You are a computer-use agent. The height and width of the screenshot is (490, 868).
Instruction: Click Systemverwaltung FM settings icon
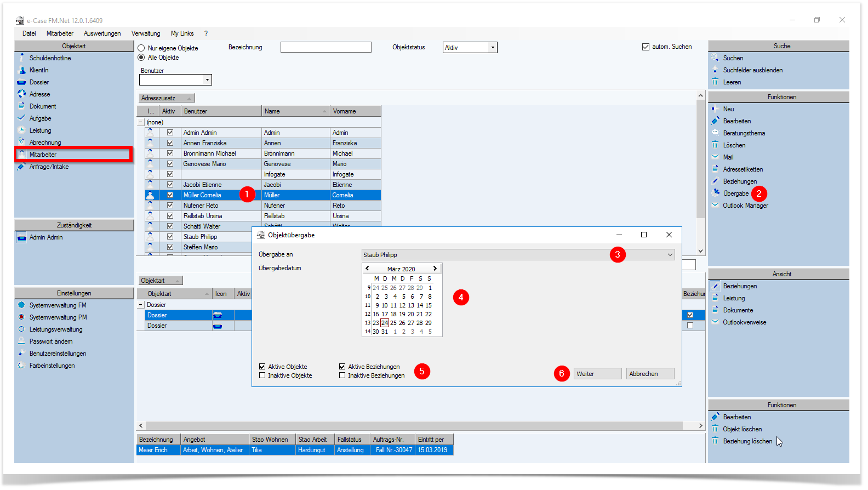[x=21, y=305]
